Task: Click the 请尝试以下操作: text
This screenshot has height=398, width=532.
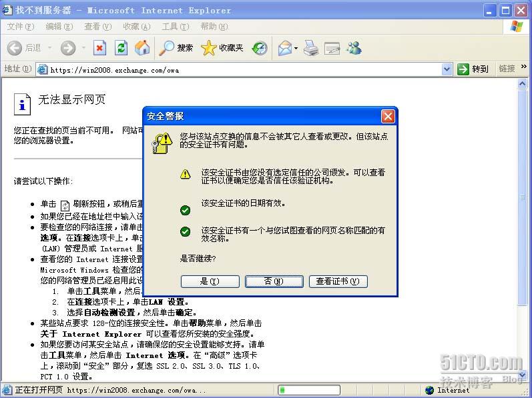Action: [43, 181]
